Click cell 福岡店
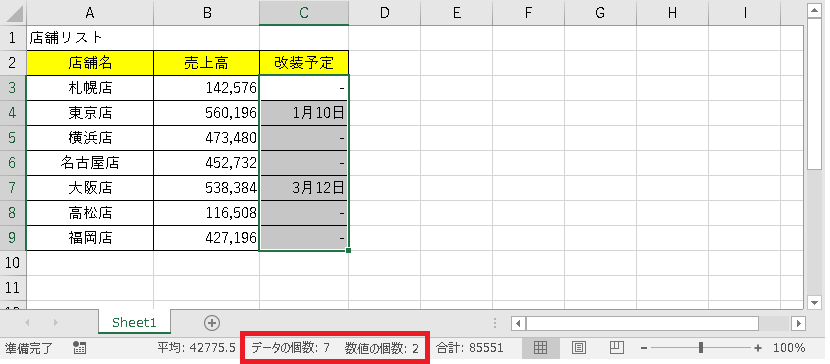The width and height of the screenshot is (830, 364). coord(90,238)
